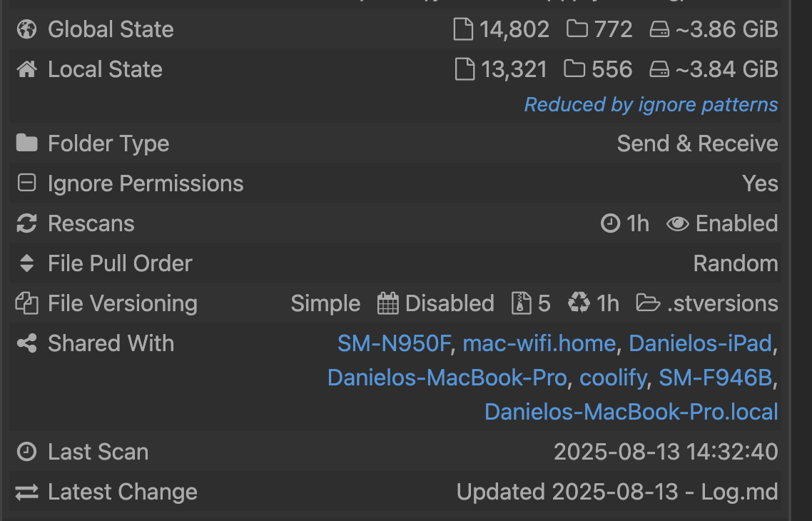Click the File Versioning copy icon
The width and height of the screenshot is (812, 521).
(27, 303)
